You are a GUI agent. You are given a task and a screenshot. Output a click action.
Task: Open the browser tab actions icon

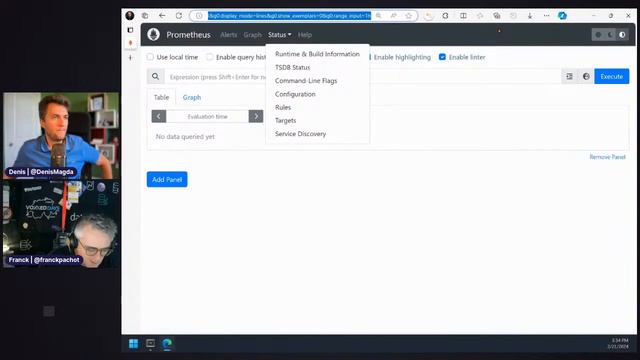[x=145, y=16]
